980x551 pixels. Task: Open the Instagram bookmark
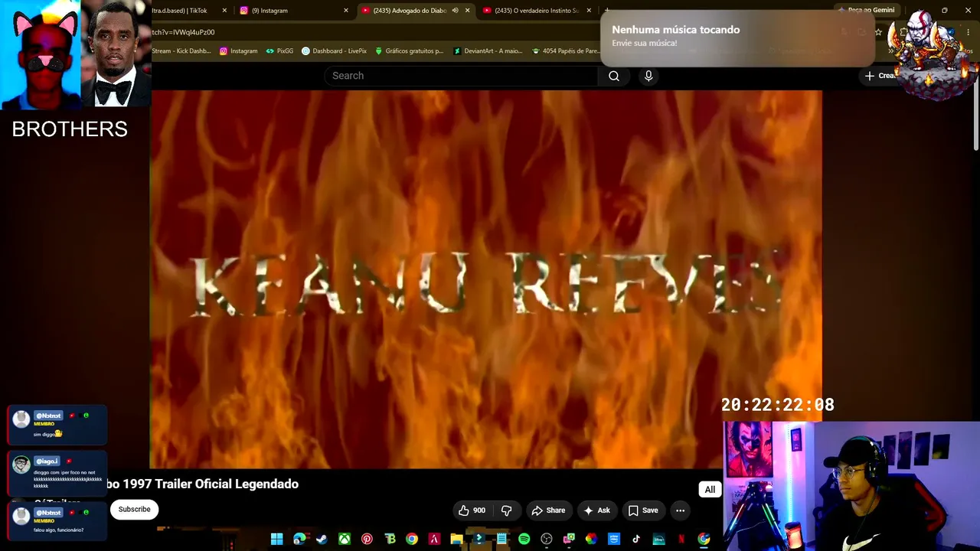pyautogui.click(x=238, y=51)
